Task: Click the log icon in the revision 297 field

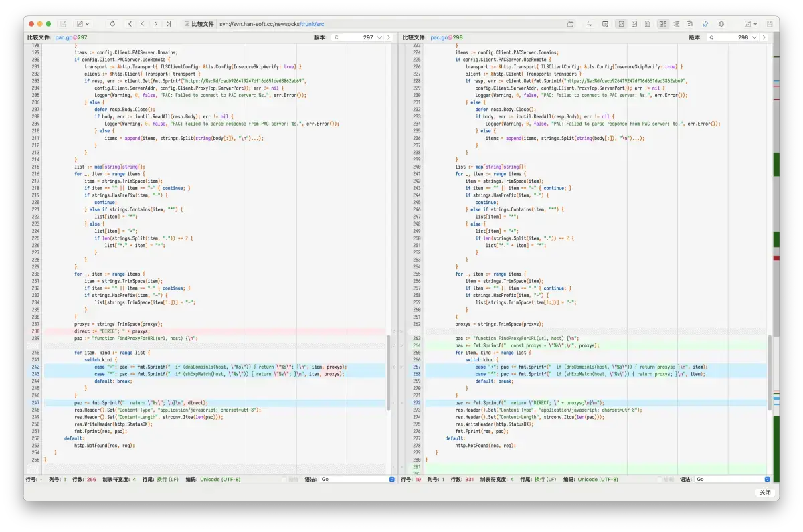Action: click(336, 38)
